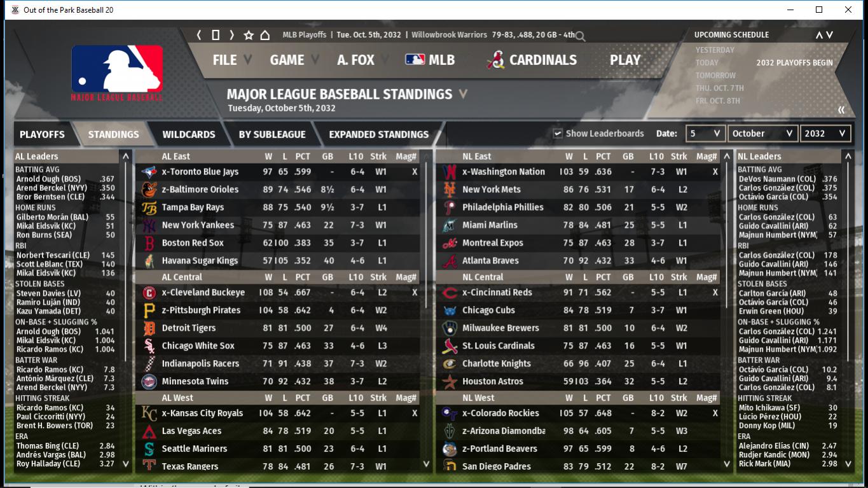This screenshot has width=868, height=488.
Task: Click the Major League Baseball logo
Action: pyautogui.click(x=117, y=72)
